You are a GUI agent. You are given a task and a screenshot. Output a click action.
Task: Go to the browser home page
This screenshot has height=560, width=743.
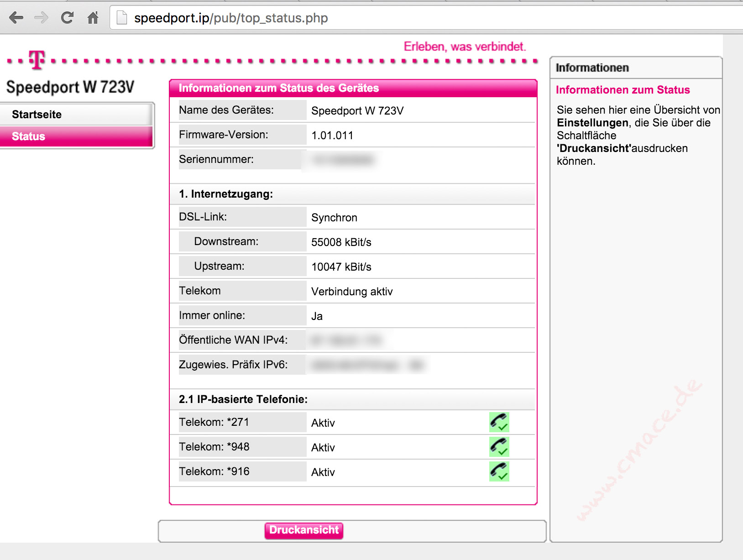93,18
